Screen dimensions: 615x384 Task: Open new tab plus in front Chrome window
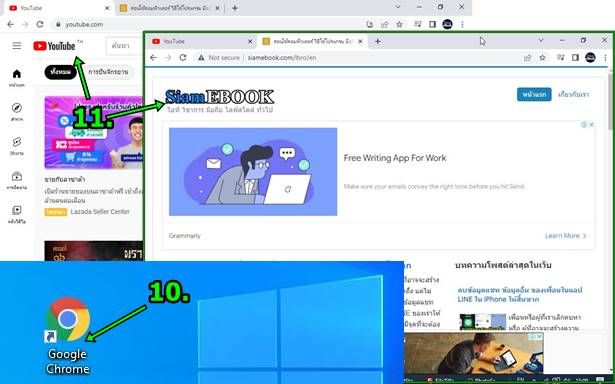[377, 41]
